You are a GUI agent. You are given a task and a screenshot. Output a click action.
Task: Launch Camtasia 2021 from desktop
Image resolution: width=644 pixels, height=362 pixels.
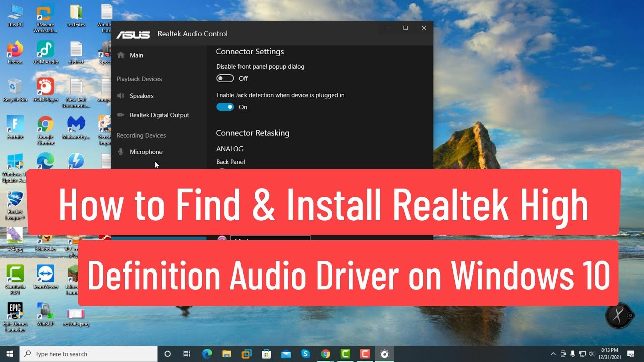pyautogui.click(x=15, y=281)
